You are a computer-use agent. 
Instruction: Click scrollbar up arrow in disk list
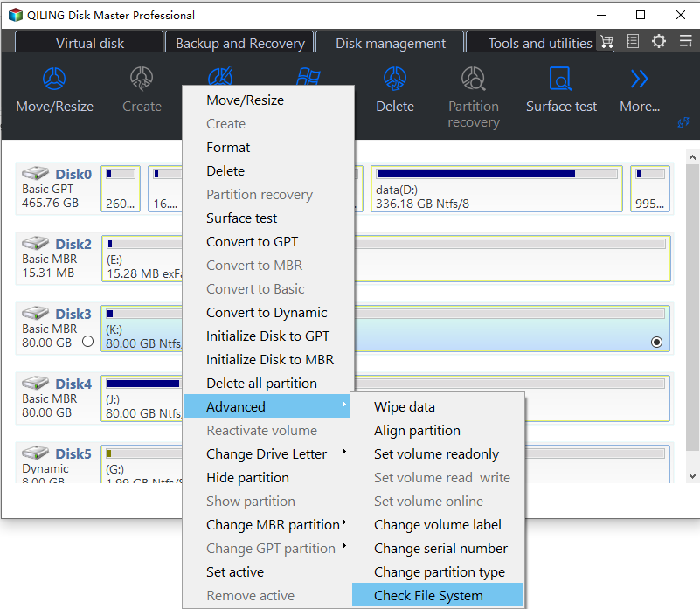click(692, 157)
